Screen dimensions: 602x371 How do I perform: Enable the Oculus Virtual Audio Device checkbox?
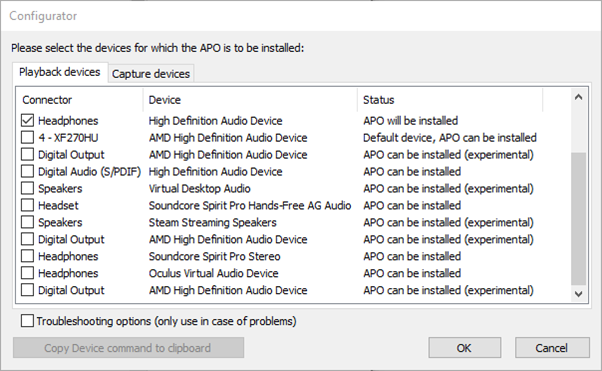tap(27, 273)
